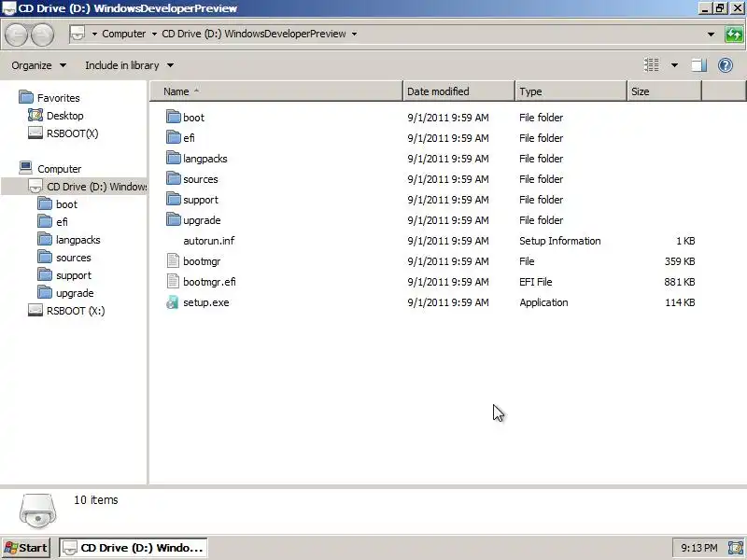
Task: Select support folder in navigation tree
Action: tap(74, 275)
